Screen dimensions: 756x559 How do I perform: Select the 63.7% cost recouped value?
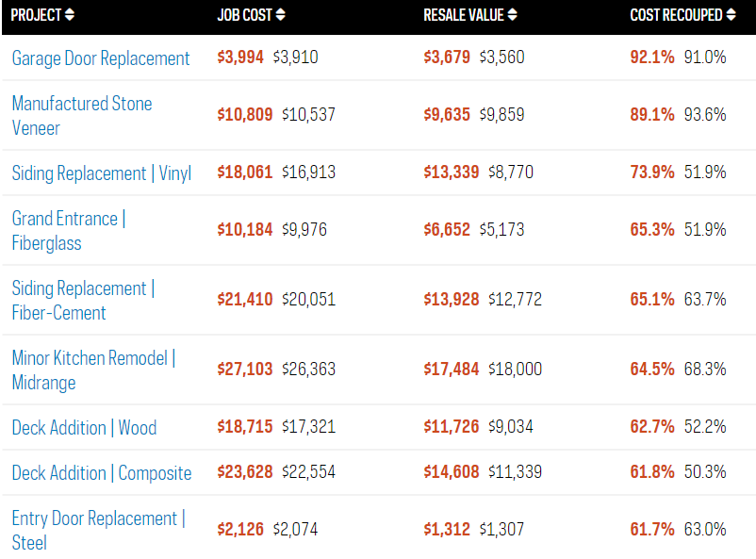pos(705,300)
